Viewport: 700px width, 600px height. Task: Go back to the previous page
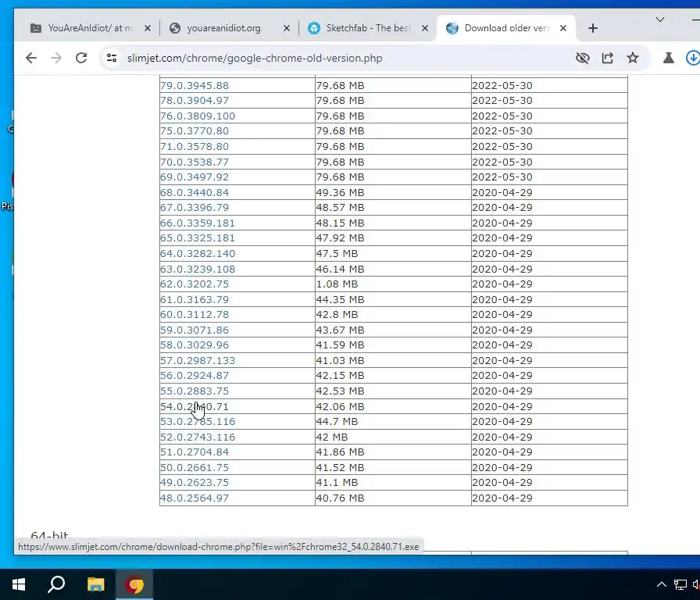[30, 58]
